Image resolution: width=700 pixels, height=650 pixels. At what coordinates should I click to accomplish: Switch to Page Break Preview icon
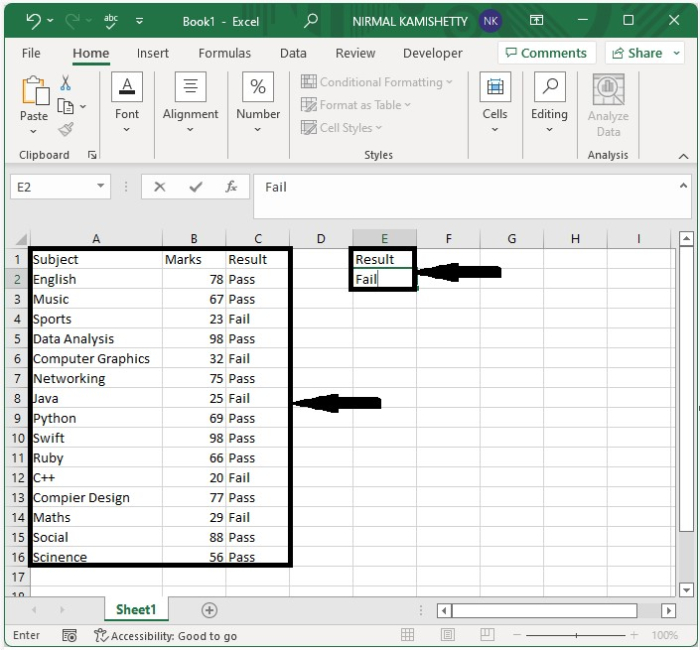click(x=487, y=634)
